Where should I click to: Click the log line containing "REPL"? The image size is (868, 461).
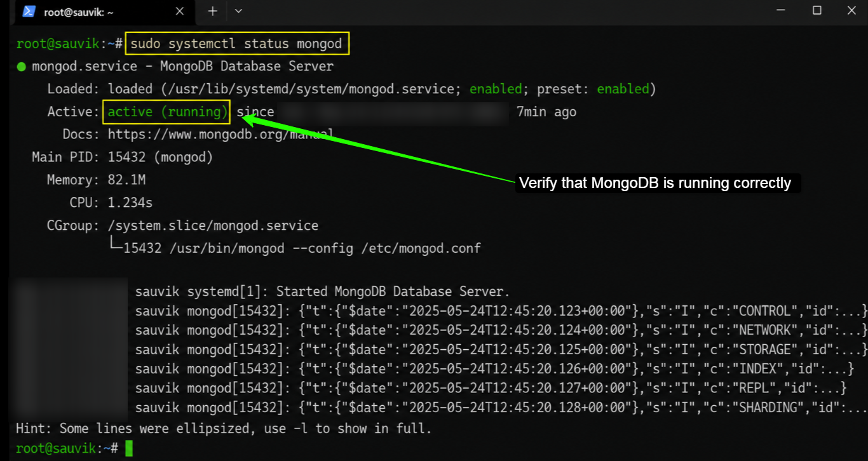491,388
